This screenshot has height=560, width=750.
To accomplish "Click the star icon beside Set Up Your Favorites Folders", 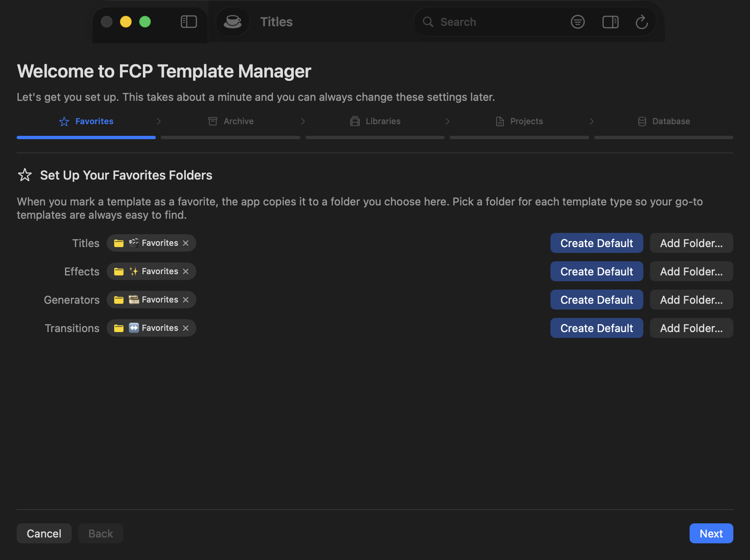I will click(25, 175).
